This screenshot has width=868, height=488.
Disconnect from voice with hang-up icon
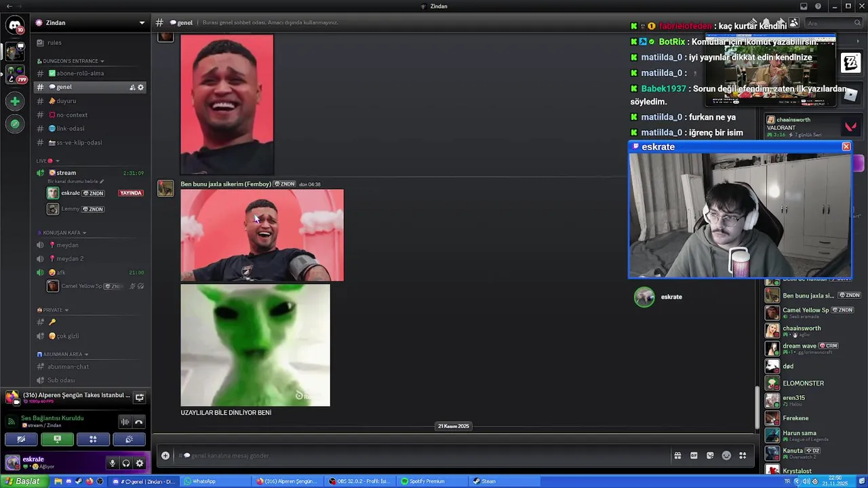coord(138,422)
